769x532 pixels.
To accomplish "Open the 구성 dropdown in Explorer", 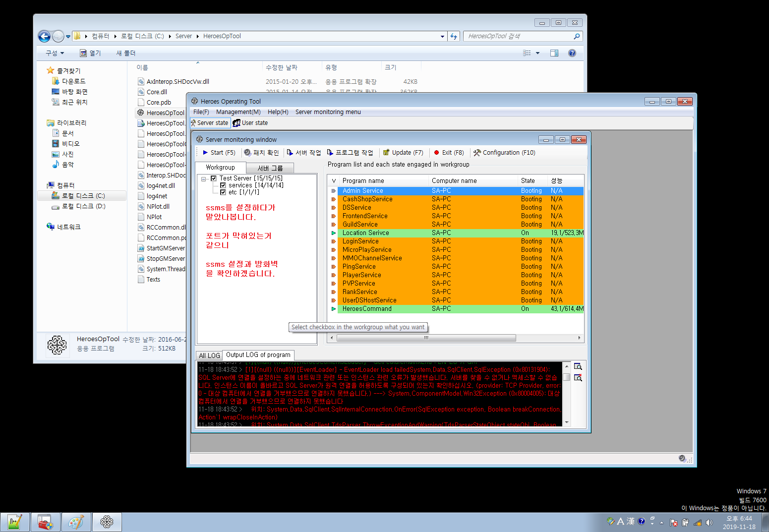I will [55, 53].
